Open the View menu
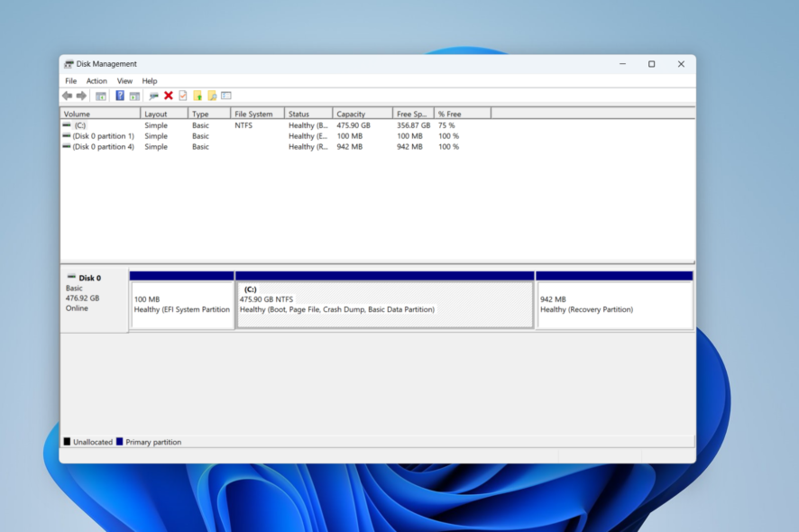The width and height of the screenshot is (799, 532). (x=124, y=80)
